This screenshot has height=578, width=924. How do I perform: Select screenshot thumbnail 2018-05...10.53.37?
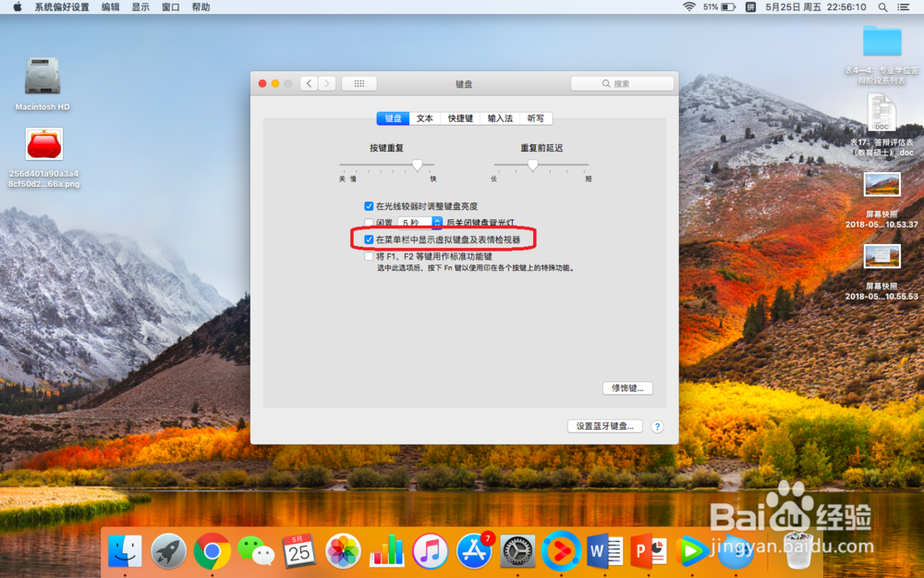pos(882,185)
